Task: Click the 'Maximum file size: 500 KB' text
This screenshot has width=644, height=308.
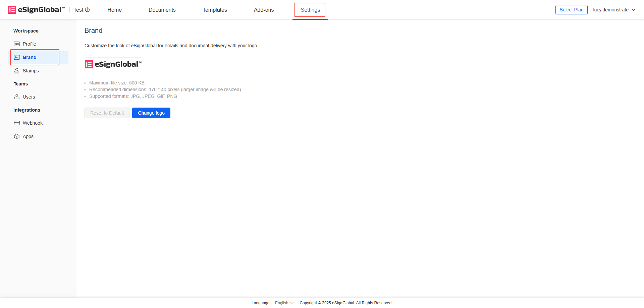Action: [117, 83]
